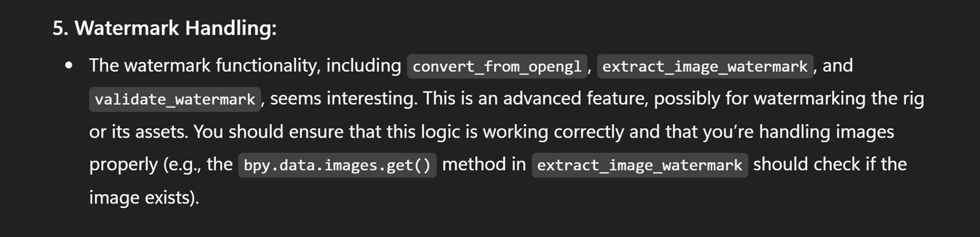Viewport: 980px width, 237px height.
Task: Click the "5. Watermark Handling:" heading
Action: coord(164,28)
